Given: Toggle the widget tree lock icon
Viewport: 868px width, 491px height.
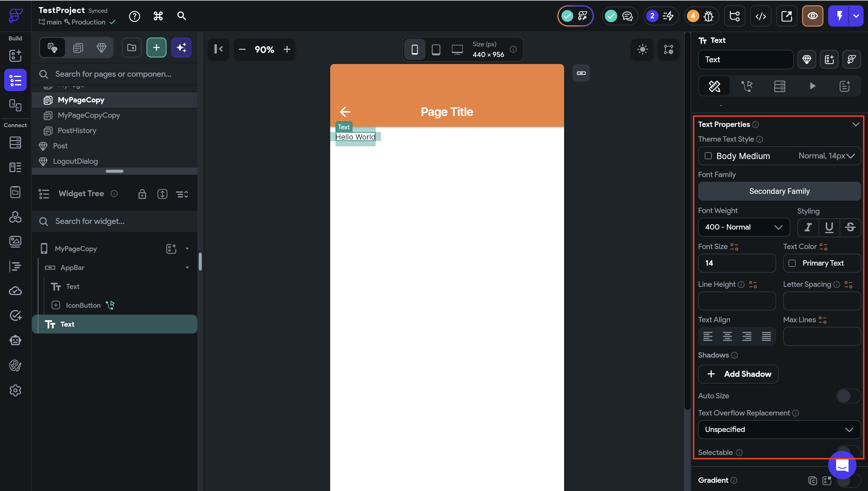Looking at the screenshot, I should tap(142, 194).
